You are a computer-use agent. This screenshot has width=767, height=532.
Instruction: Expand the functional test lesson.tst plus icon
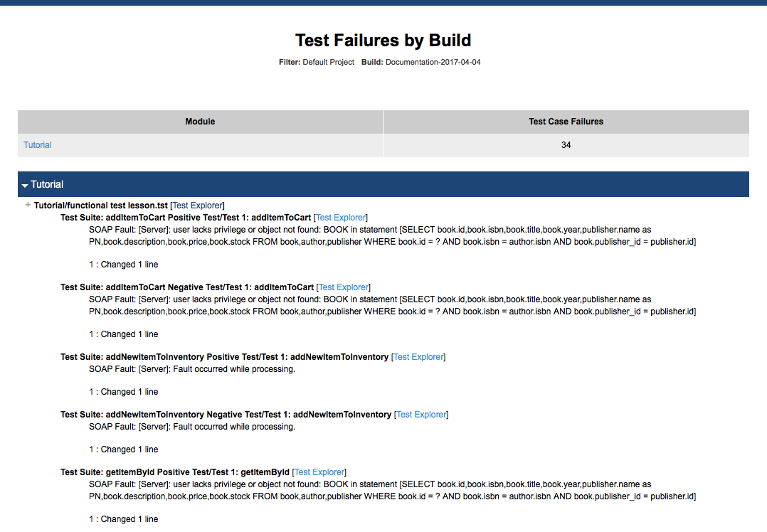tap(28, 205)
